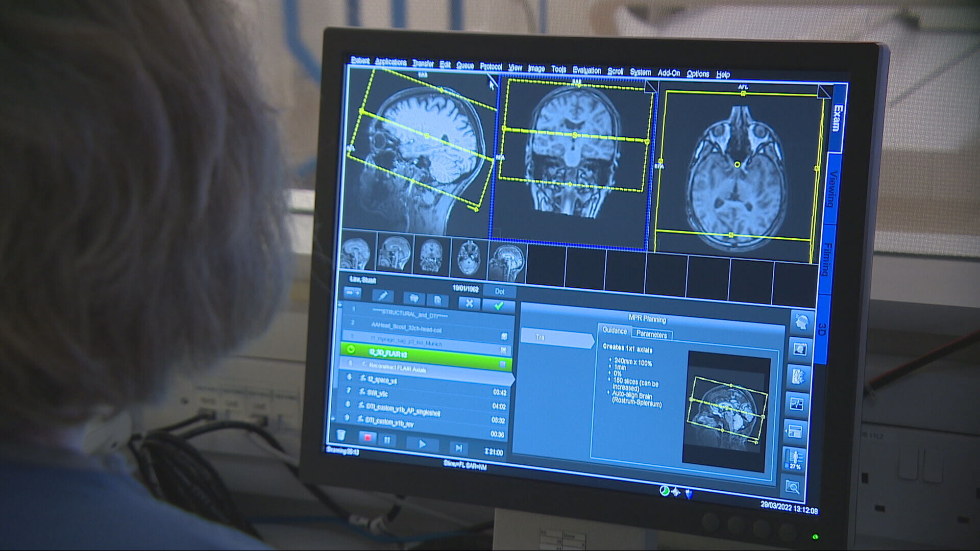The width and height of the screenshot is (980, 551).
Task: Select the contrast injection syringe icon
Action: pyautogui.click(x=383, y=296)
